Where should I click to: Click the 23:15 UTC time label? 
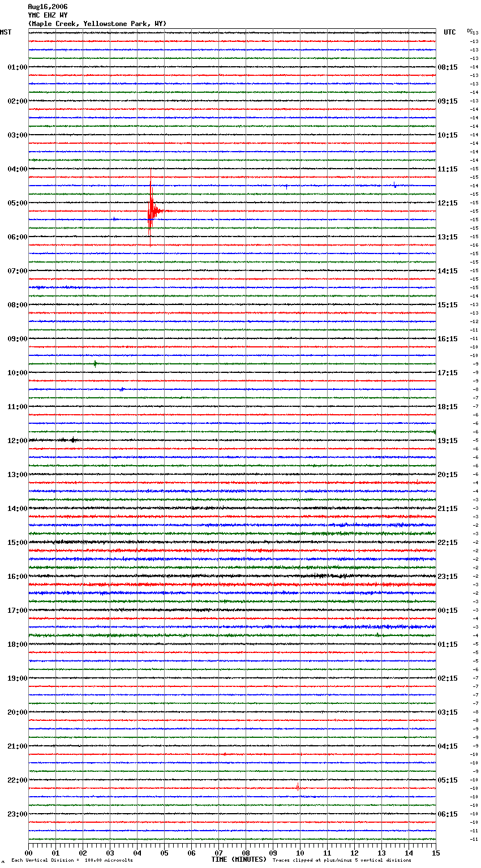pos(448,577)
